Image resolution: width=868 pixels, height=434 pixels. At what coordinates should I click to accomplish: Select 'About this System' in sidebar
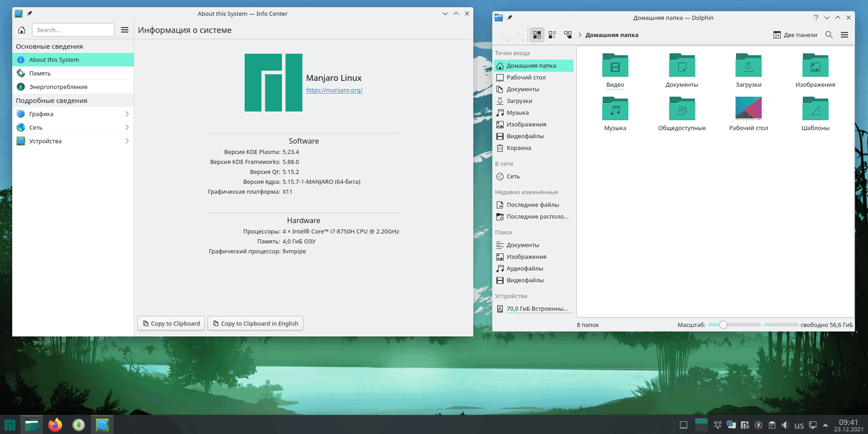point(73,60)
